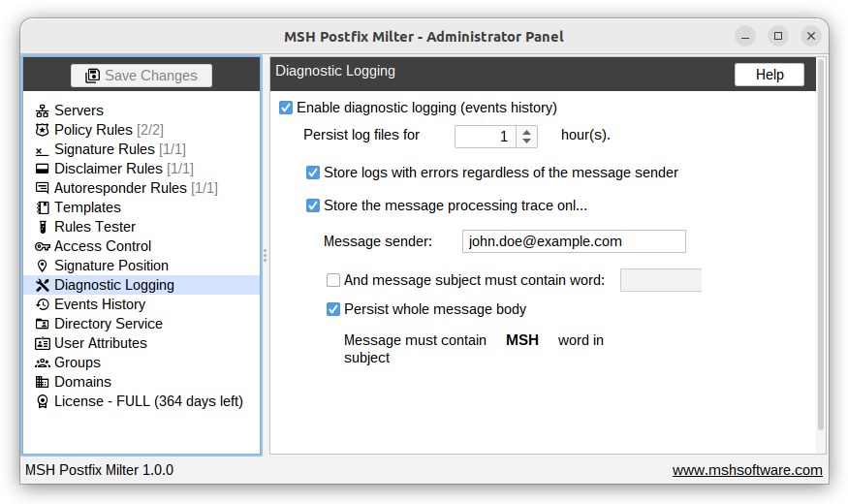Click the Servers network icon
Screen dimensions: 848x504
43,110
